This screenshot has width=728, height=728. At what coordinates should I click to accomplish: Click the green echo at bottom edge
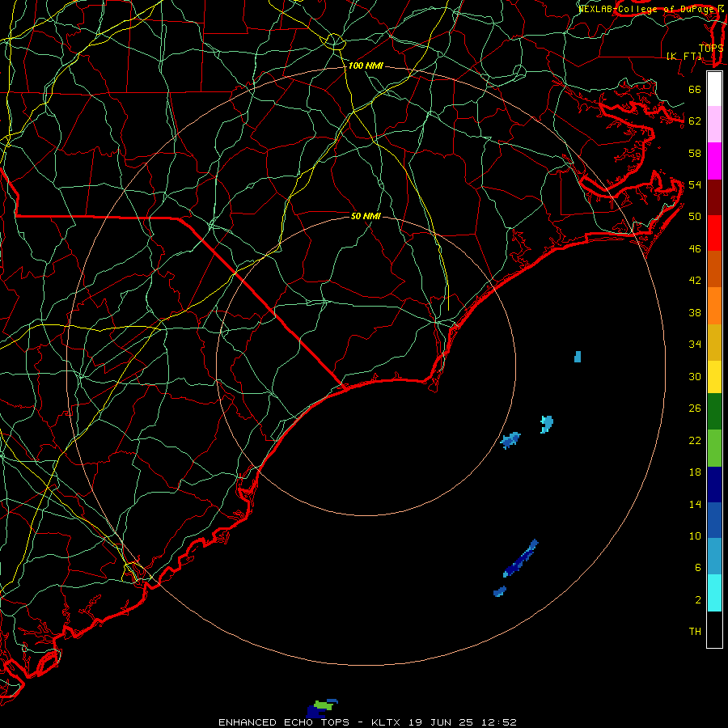[324, 705]
